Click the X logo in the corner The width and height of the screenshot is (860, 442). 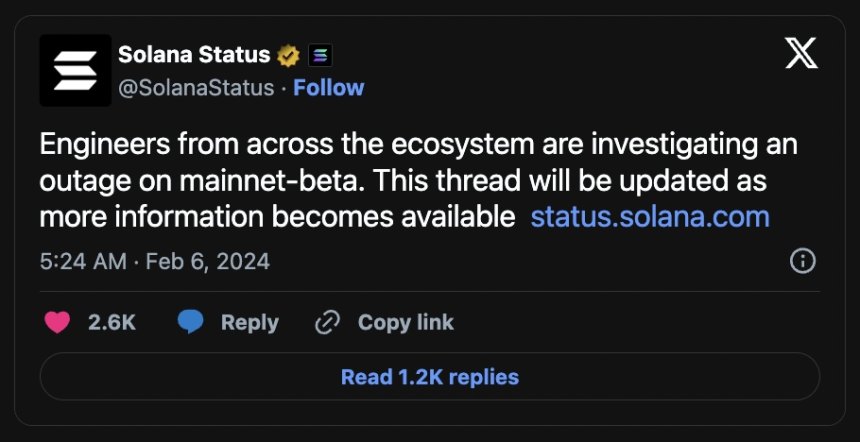[x=801, y=55]
